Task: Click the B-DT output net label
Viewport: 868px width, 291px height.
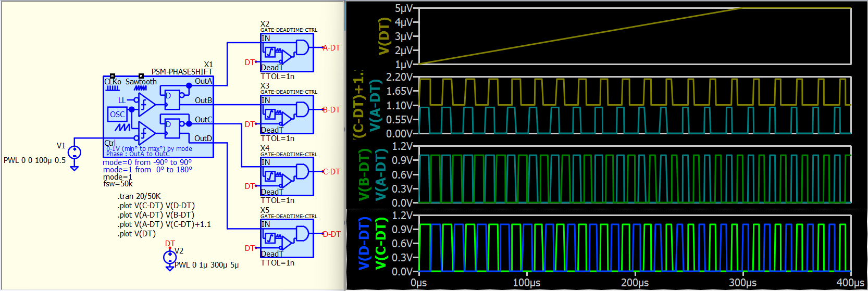Action: pos(331,110)
